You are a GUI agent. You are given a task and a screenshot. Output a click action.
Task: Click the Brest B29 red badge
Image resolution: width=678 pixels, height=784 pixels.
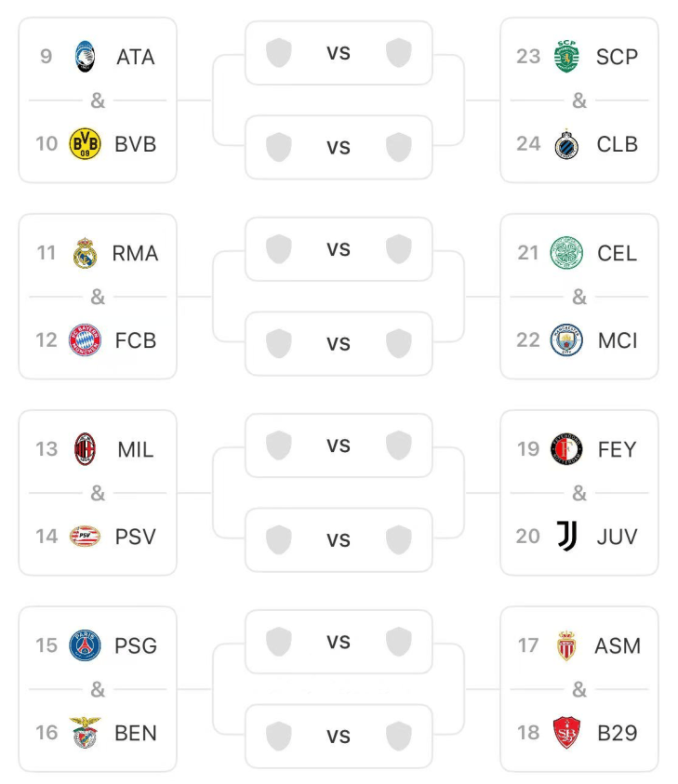[x=565, y=733]
